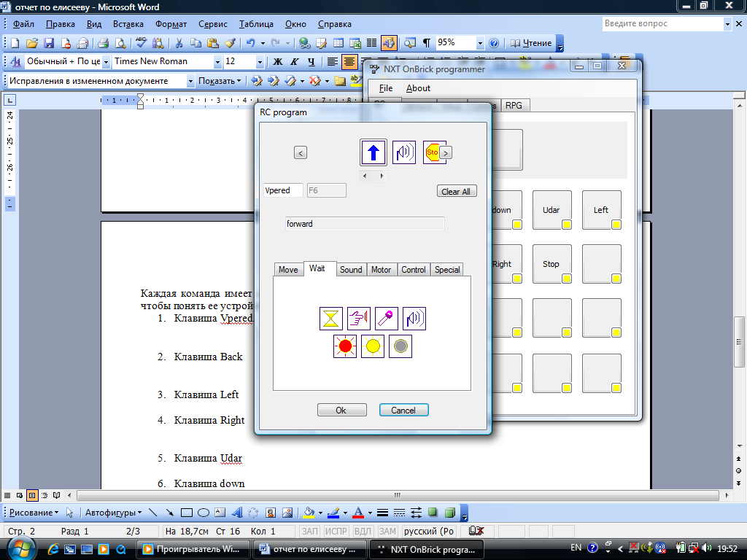Screen dimensions: 747x560
Task: Toggle left alignment button
Action: click(333, 61)
